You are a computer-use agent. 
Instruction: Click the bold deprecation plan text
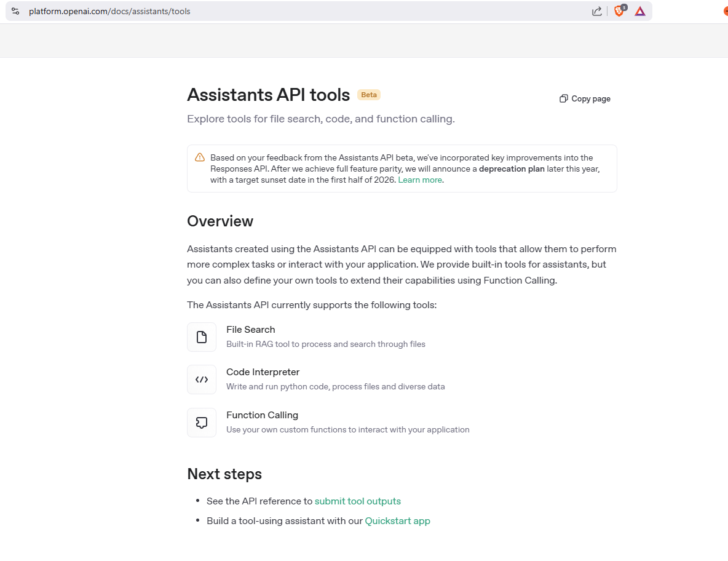point(512,169)
